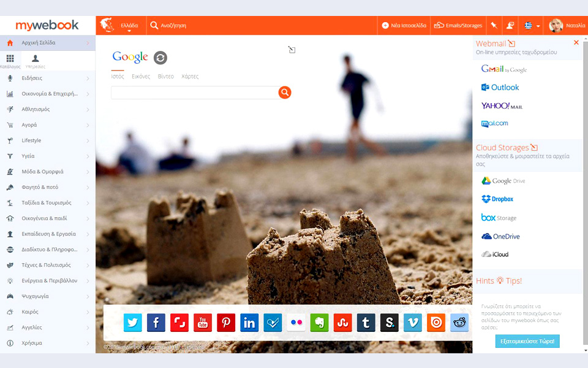Screen dimensions: 588x368
Task: Select the Χάρτες search tab
Action: point(190,77)
